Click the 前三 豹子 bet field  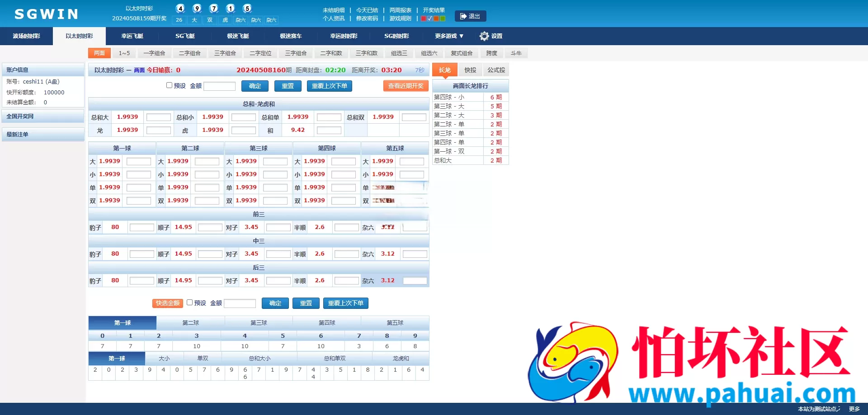click(x=142, y=228)
